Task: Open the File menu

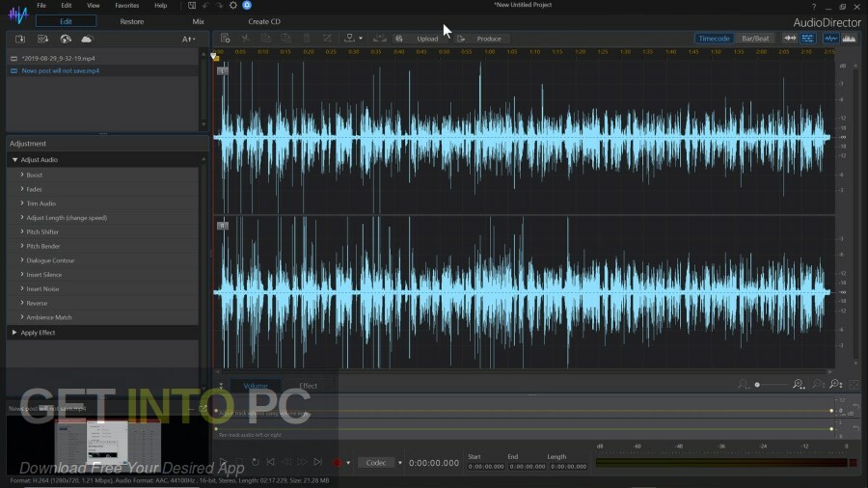Action: pos(41,6)
